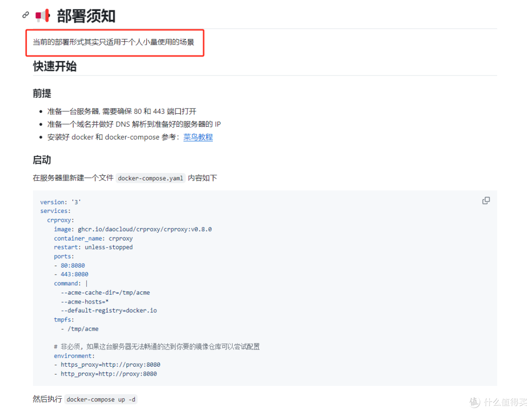
Task: Click the 什么值得买 camera watermark icon
Action: pos(474,403)
